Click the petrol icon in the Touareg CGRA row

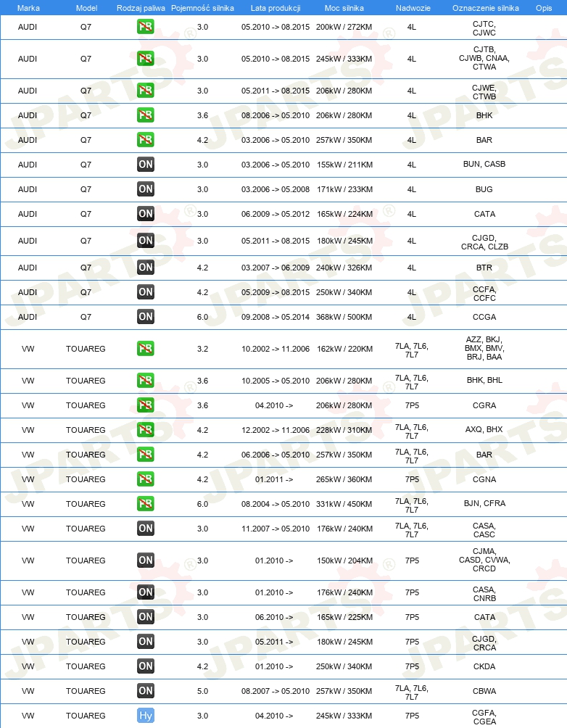pyautogui.click(x=145, y=405)
